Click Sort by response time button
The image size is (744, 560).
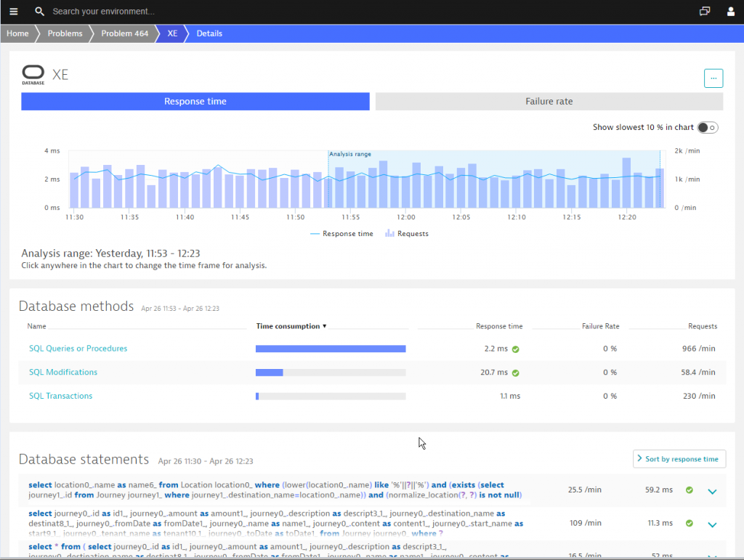679,459
